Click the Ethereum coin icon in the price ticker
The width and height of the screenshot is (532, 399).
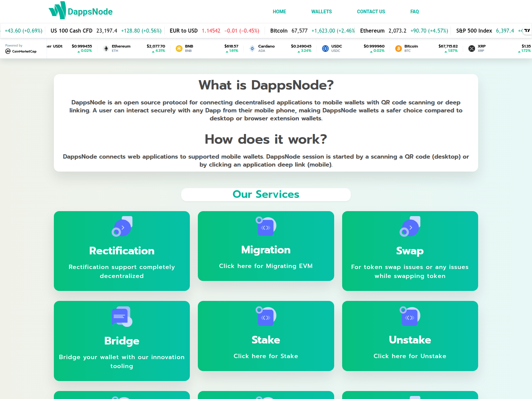[x=105, y=48]
